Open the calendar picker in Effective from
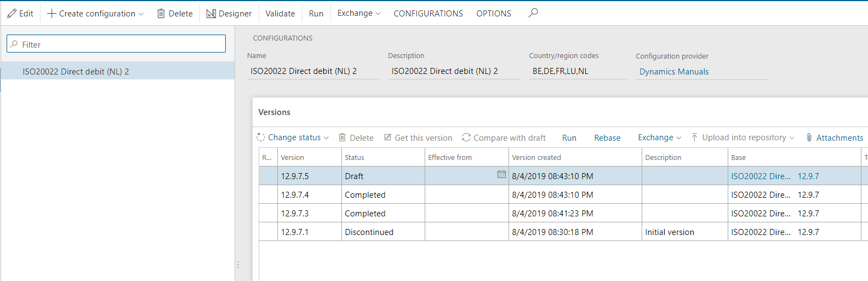This screenshot has width=868, height=281. 501,174
